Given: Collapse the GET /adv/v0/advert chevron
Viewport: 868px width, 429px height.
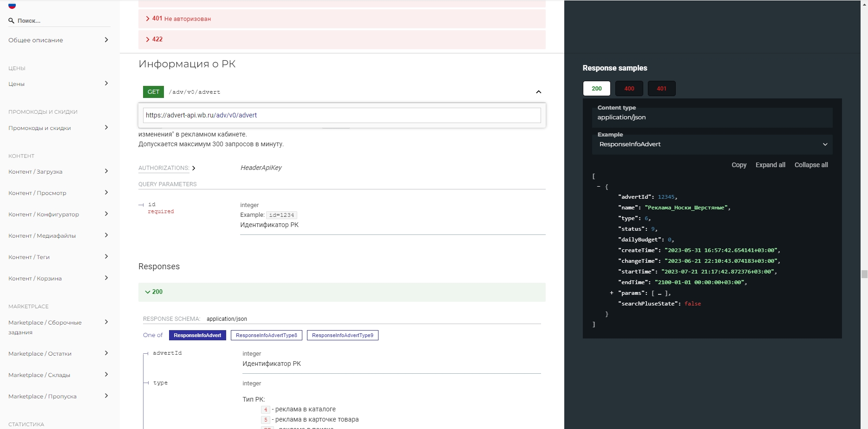Looking at the screenshot, I should pos(538,92).
